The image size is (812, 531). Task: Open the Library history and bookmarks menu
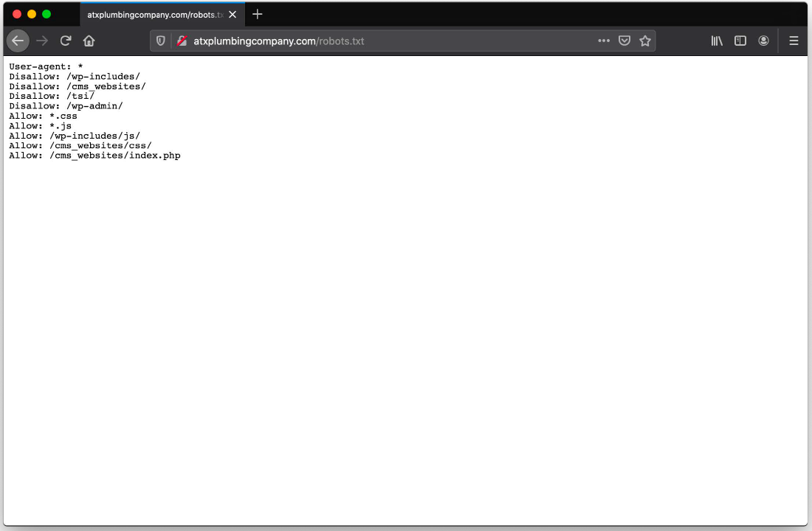pos(717,41)
